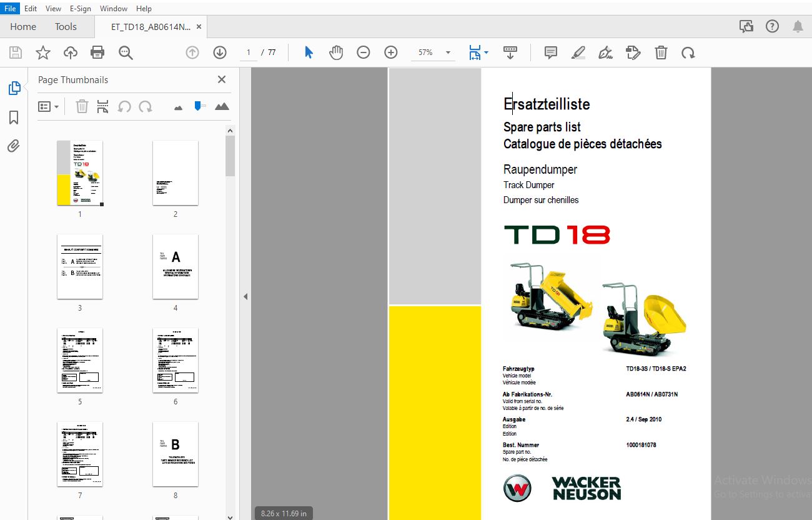Click the upload to cloud icon

tap(71, 52)
